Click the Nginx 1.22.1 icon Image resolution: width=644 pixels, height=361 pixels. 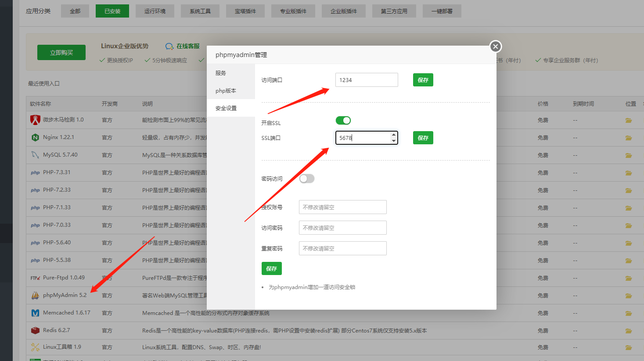35,137
